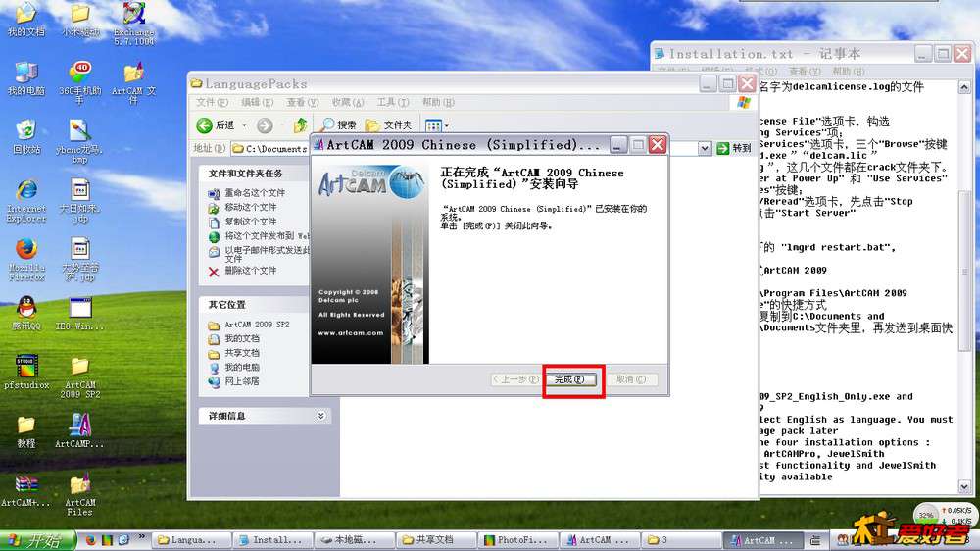Viewport: 980px width, 551px height.
Task: Click the 搜索 search toolbar button
Action: [x=339, y=125]
